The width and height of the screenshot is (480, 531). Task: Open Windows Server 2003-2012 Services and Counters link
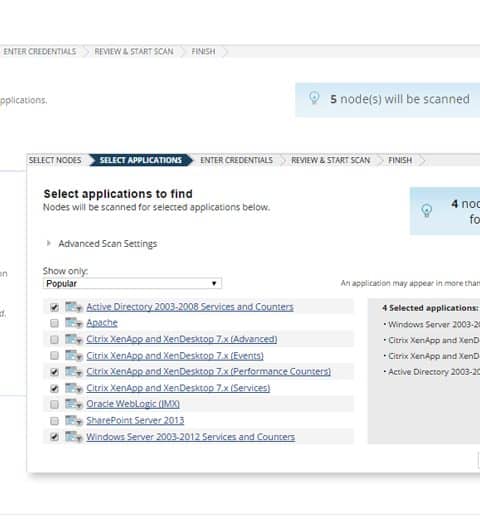point(190,437)
